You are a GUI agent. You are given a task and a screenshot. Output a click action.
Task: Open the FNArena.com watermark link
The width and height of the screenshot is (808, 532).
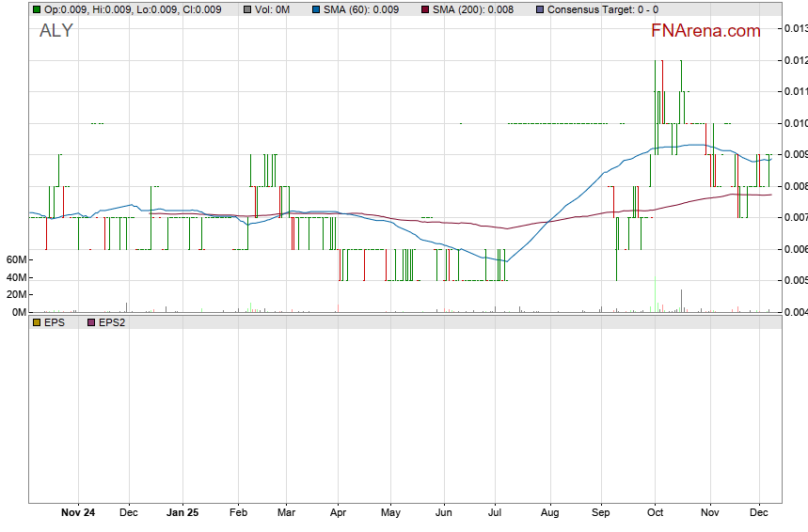[705, 31]
